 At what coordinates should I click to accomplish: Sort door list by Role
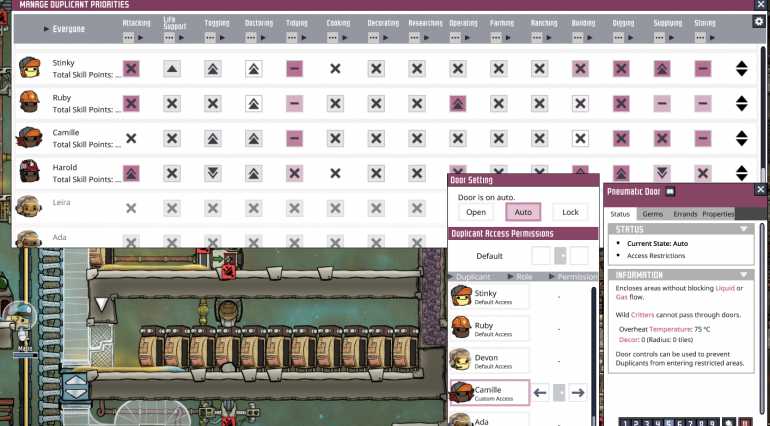click(x=521, y=277)
